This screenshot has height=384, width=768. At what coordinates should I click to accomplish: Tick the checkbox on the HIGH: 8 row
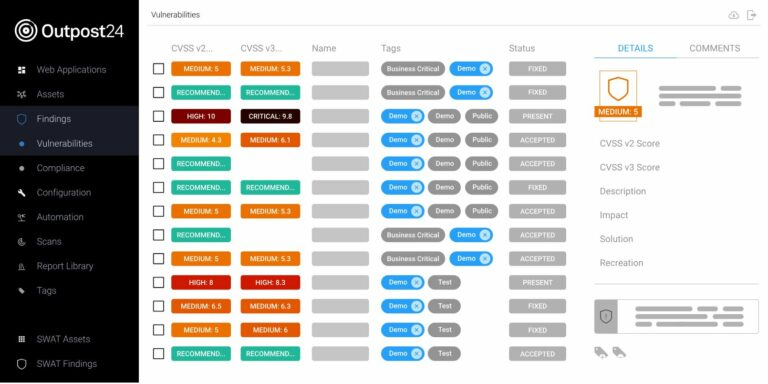click(x=158, y=283)
